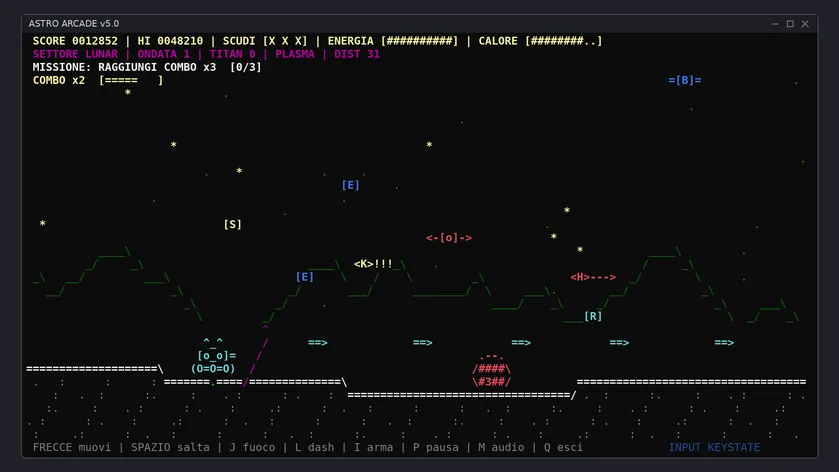Maximize the ASTRO ARCADE window

click(790, 24)
